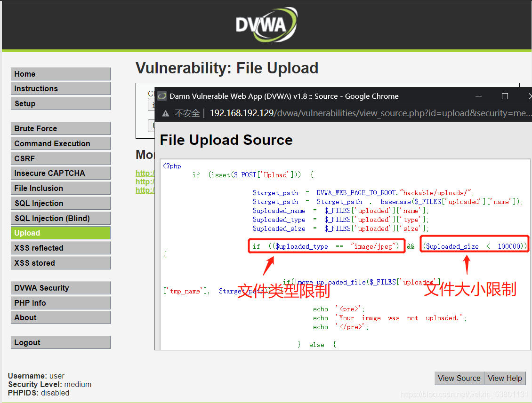Select Insecure CAPTCHA
This screenshot has height=403, width=532.
(61, 173)
